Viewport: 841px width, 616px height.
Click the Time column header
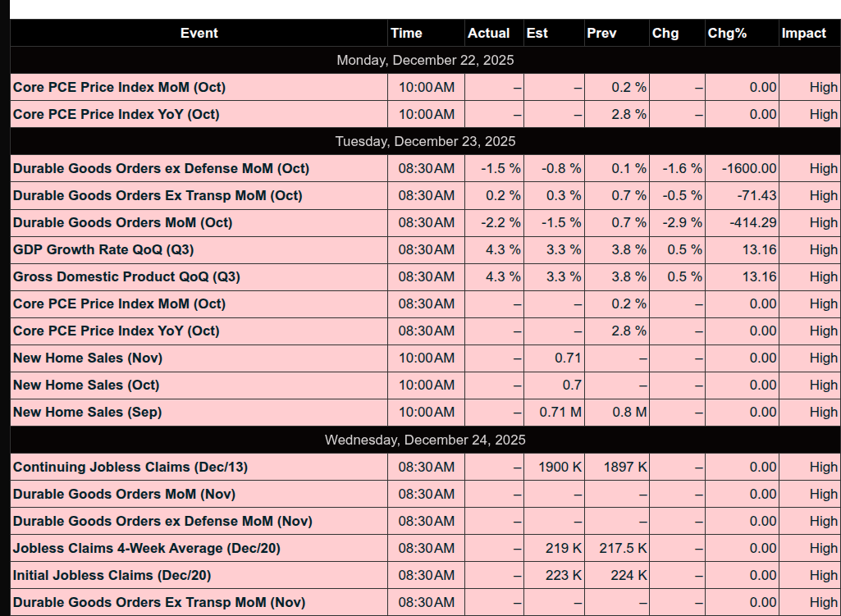click(x=406, y=33)
